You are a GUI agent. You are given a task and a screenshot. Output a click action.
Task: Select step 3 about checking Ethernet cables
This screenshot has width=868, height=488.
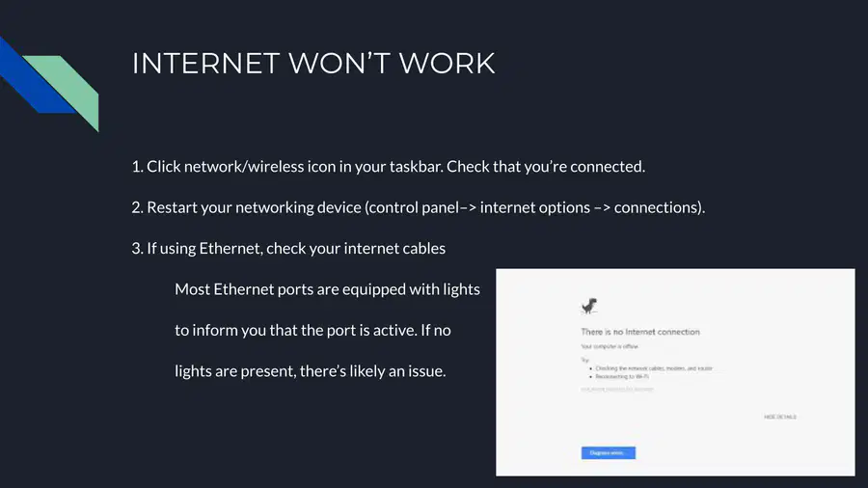pos(288,249)
